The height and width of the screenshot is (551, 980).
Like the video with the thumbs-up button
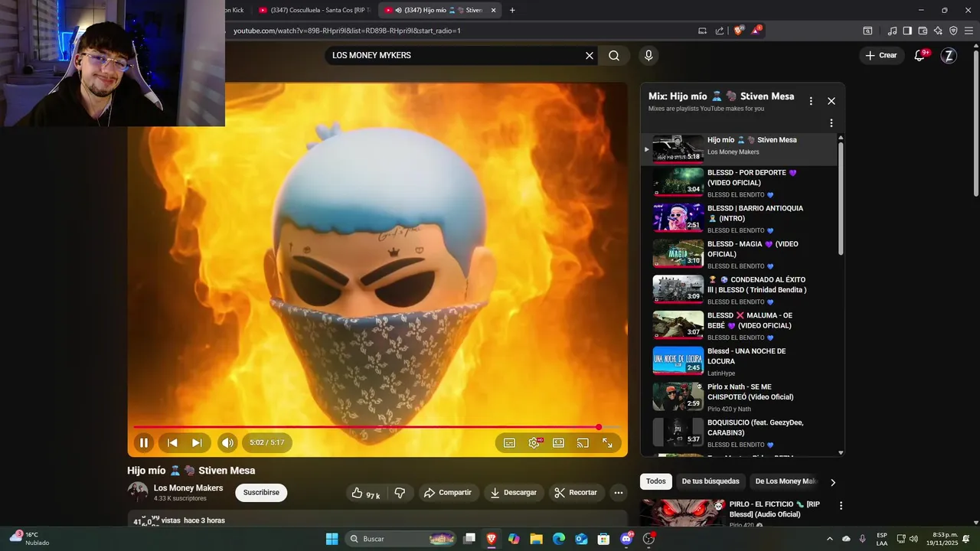tap(367, 493)
